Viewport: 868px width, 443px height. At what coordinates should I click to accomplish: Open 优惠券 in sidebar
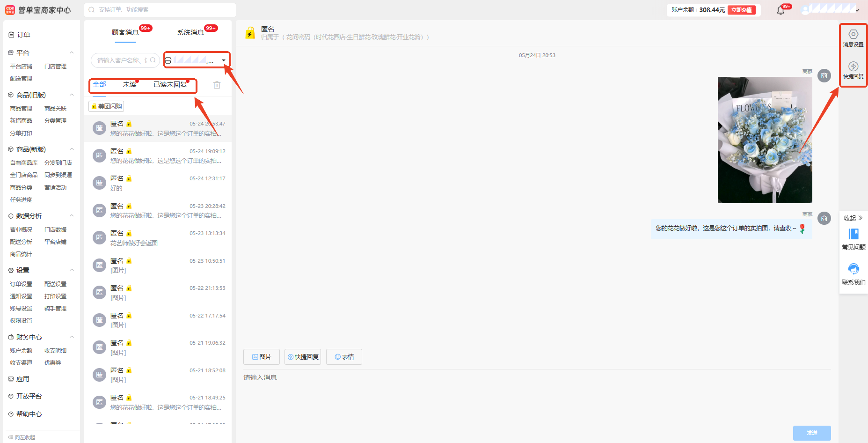52,362
